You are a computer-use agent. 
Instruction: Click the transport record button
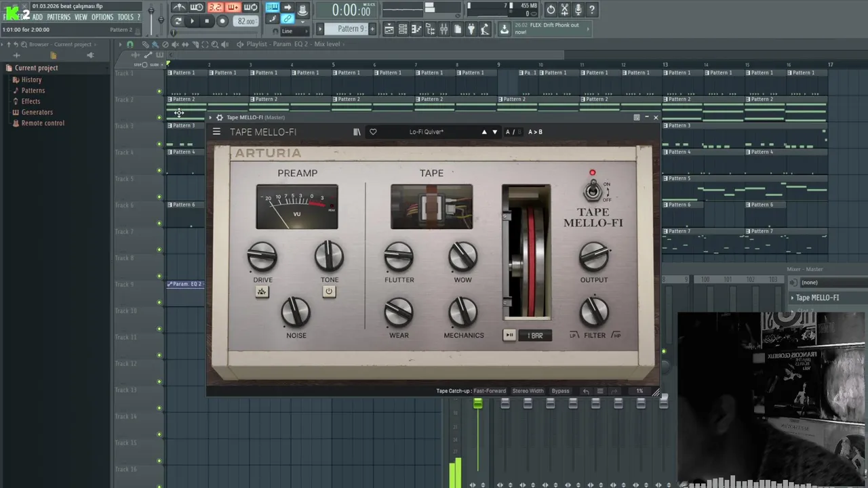(222, 21)
